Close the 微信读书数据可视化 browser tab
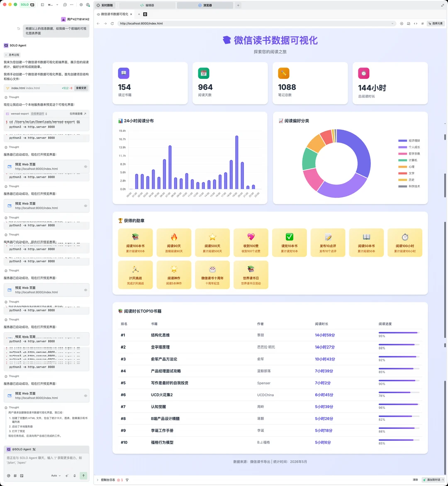 131,14
